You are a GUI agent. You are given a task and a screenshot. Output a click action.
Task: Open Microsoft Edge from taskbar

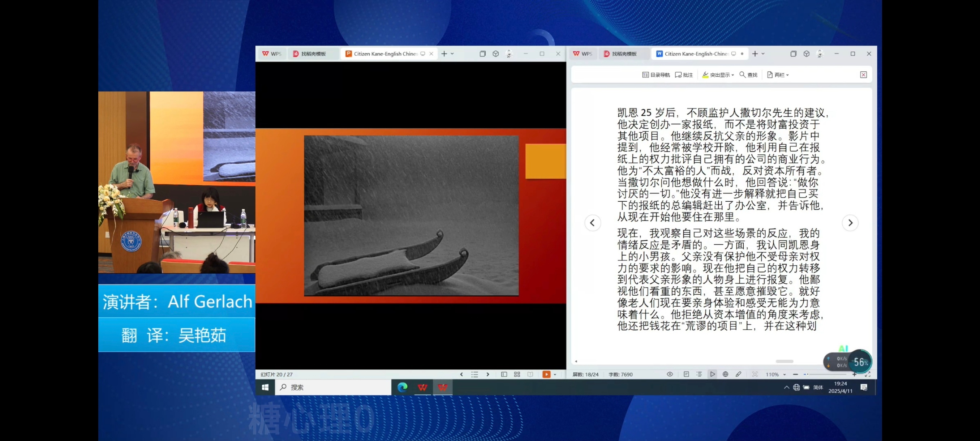click(x=403, y=388)
